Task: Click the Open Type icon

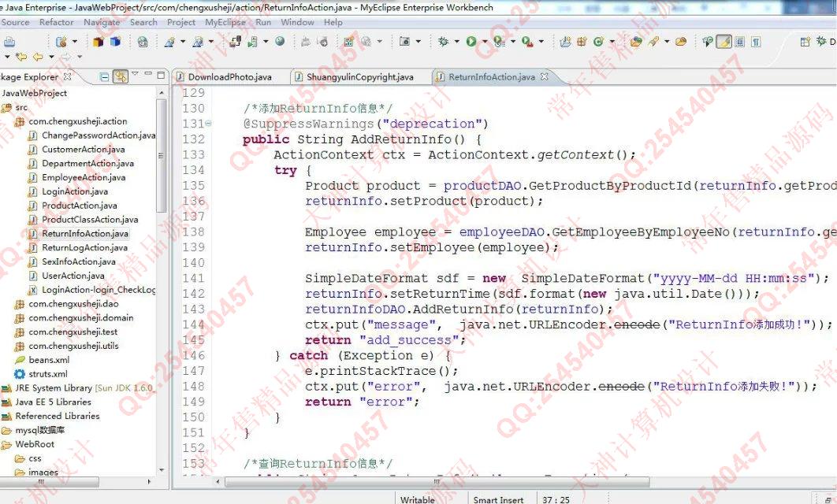Action: [636, 41]
